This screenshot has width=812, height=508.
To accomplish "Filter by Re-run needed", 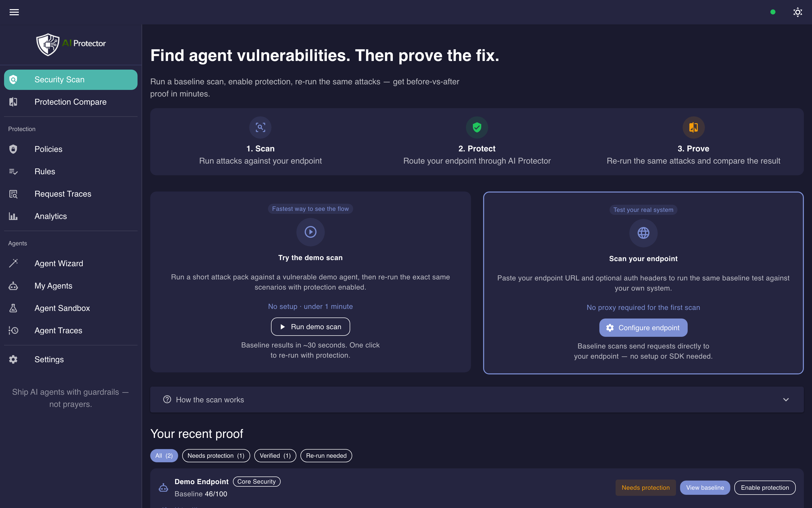I will pyautogui.click(x=326, y=456).
